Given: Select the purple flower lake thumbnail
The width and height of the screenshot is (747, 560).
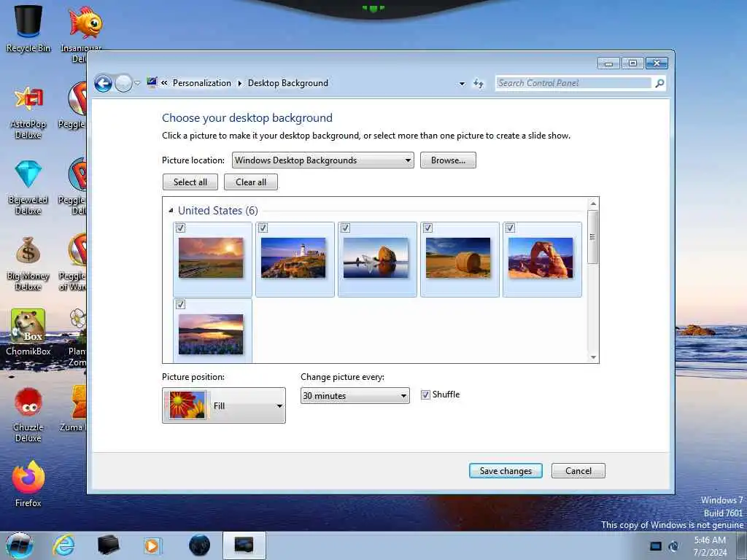Looking at the screenshot, I should [211, 334].
